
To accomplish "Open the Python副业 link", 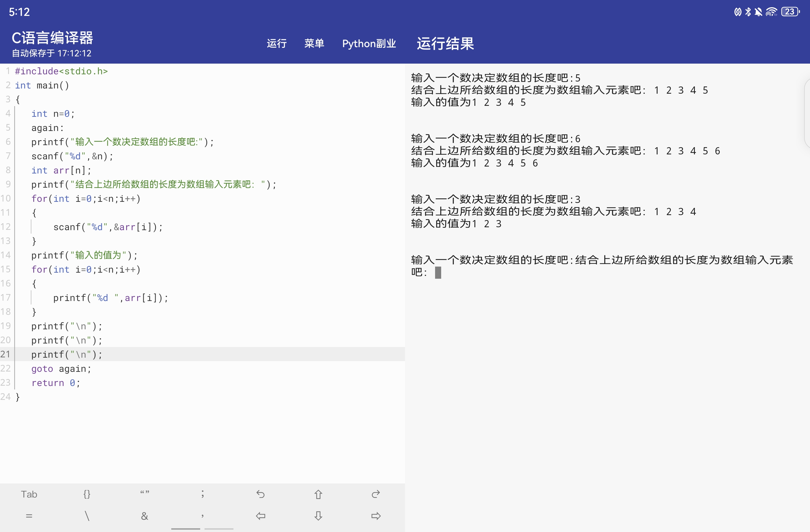I will [x=369, y=44].
